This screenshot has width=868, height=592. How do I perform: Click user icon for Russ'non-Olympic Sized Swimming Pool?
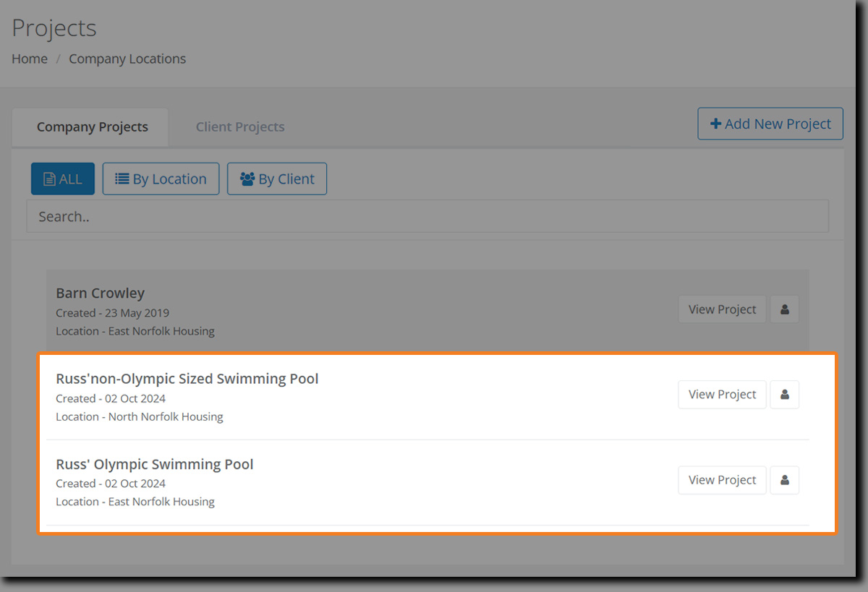pos(784,395)
